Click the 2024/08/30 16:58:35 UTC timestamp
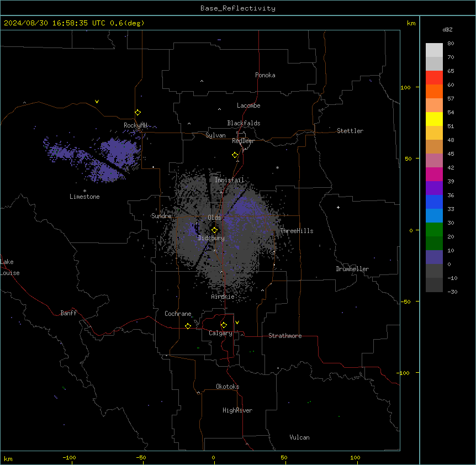This screenshot has width=476, height=465. (55, 23)
